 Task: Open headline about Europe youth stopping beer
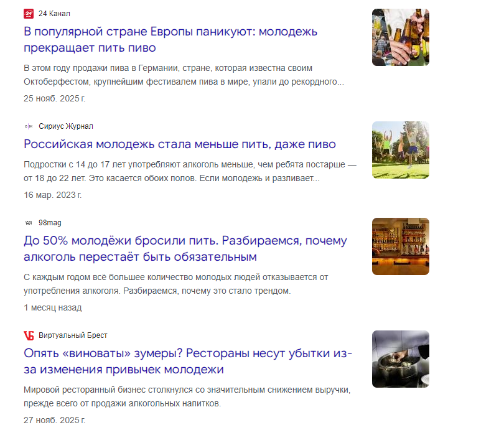click(170, 40)
